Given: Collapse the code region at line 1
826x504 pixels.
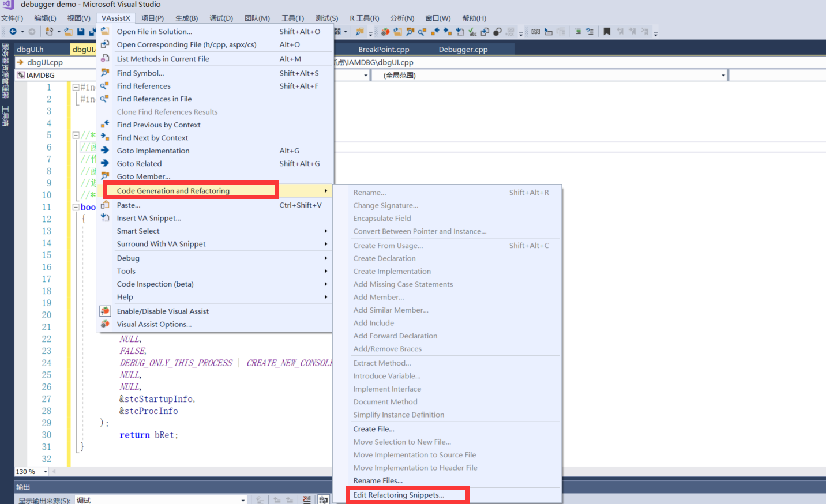Looking at the screenshot, I should point(76,87).
